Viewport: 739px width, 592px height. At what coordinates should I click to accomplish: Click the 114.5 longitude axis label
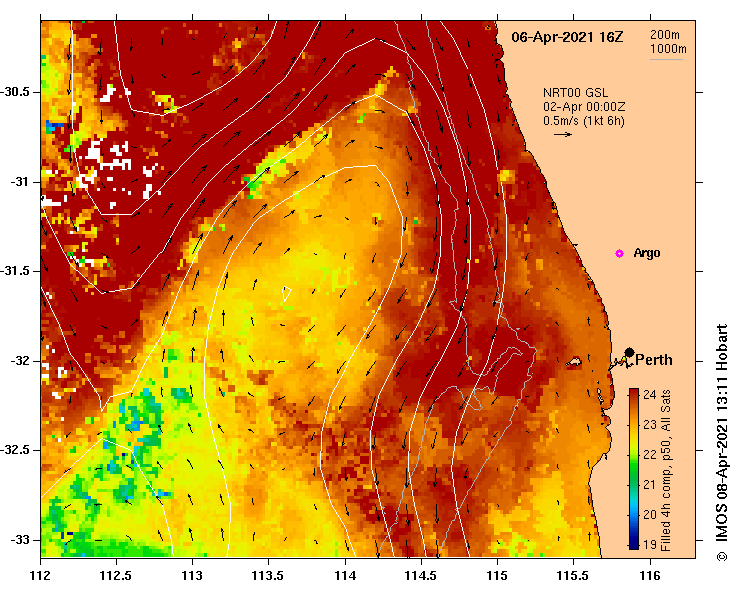421,576
